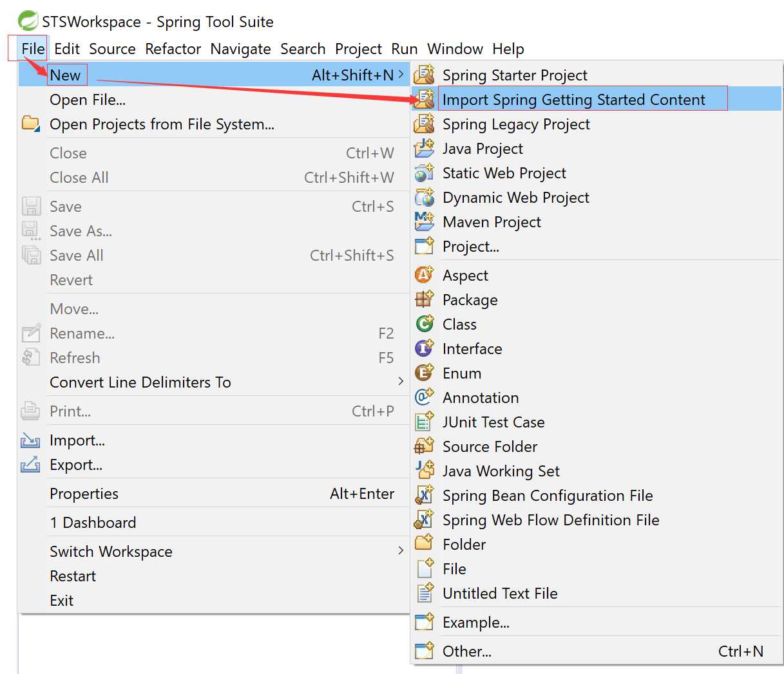Click the brown Enum icon
784x674 pixels.
(424, 373)
